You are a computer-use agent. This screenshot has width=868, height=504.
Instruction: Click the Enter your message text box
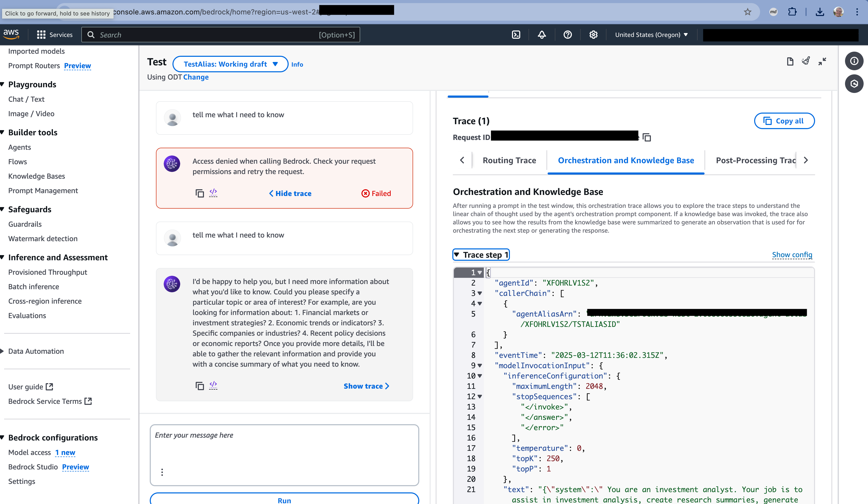284,448
